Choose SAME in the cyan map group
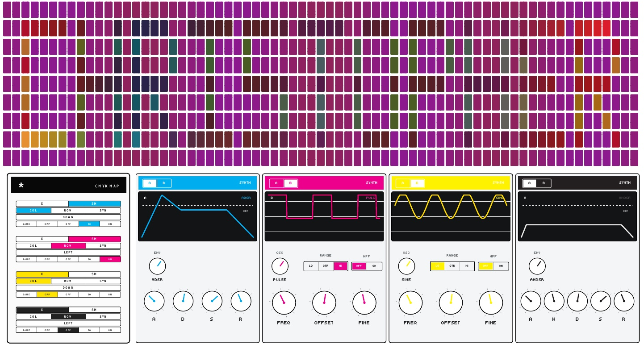The width and height of the screenshot is (644, 344). [26, 224]
